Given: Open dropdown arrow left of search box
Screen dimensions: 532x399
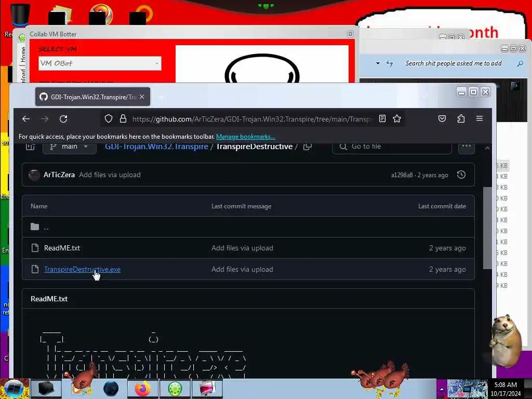Looking at the screenshot, I should click(x=378, y=63).
